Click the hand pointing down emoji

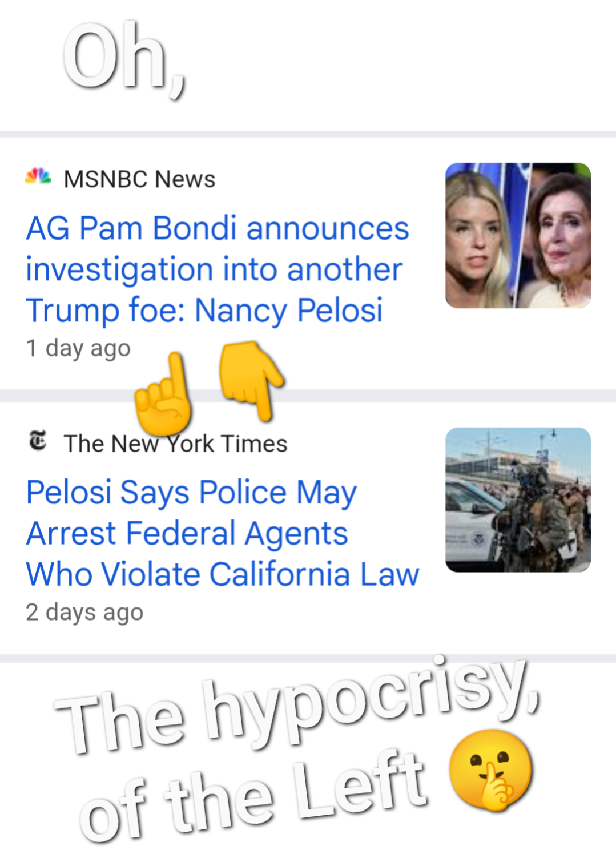[251, 378]
